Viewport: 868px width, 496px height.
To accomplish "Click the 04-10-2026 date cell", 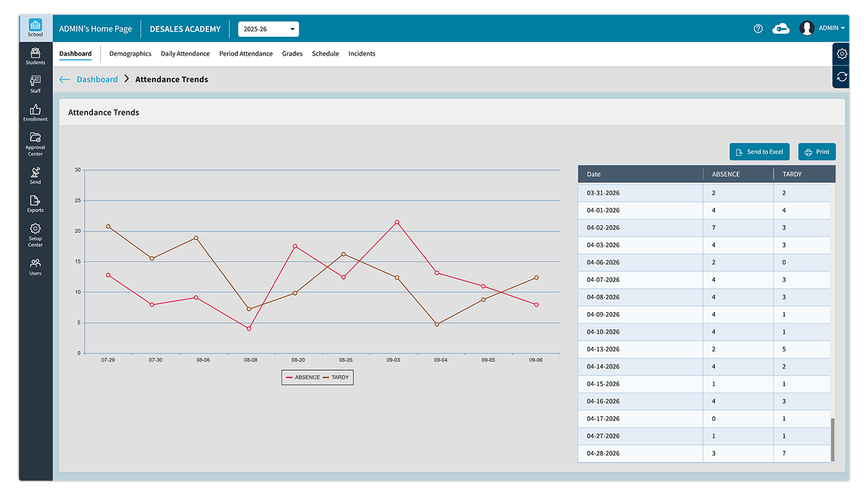I will click(640, 332).
